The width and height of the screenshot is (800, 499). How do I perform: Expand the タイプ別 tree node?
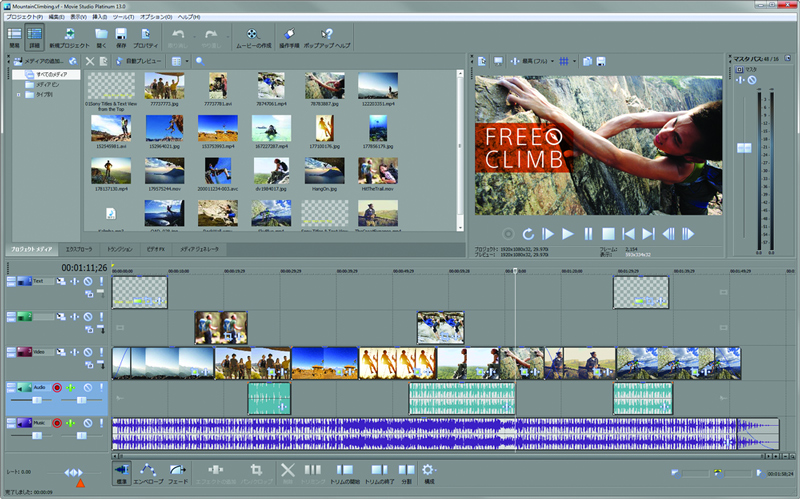[18, 95]
